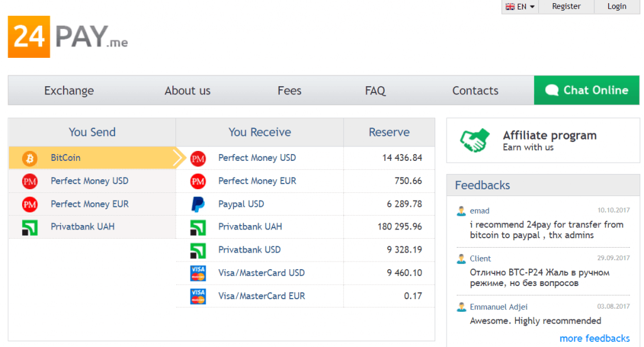Select Perfect Money USD in You Send
The image size is (644, 347).
[x=92, y=181]
